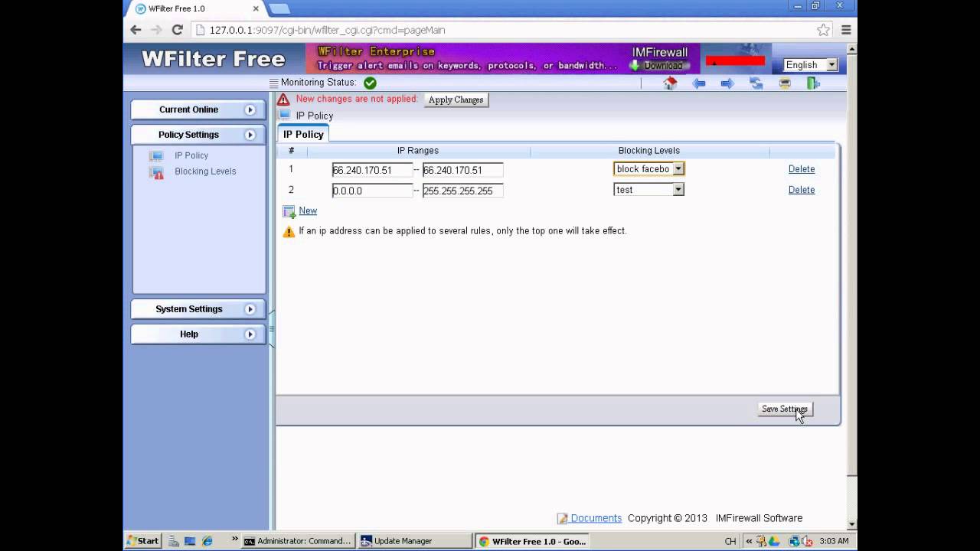Viewport: 980px width, 551px height.
Task: Click the printer icon in WFilter toolbar
Action: [785, 83]
